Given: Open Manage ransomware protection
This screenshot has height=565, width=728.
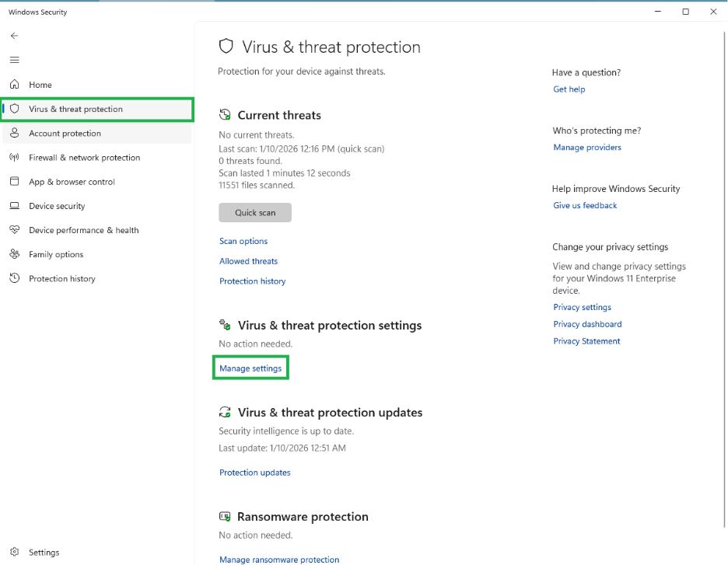Looking at the screenshot, I should point(278,559).
